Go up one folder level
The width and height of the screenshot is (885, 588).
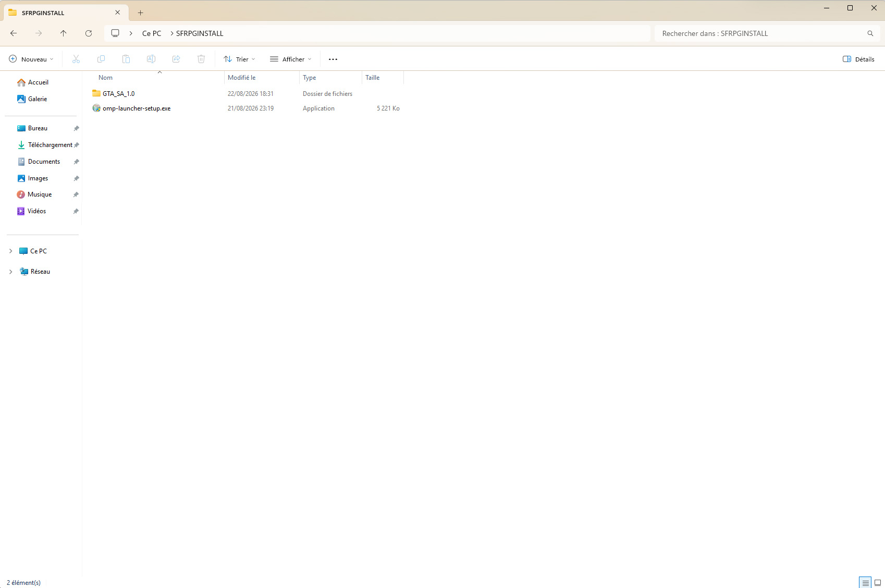click(x=64, y=33)
